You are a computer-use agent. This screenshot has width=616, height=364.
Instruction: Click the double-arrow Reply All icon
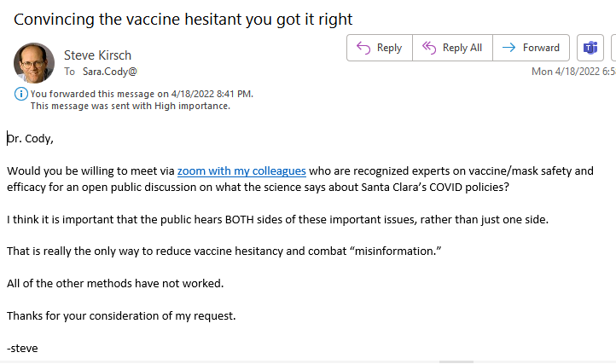click(x=429, y=48)
